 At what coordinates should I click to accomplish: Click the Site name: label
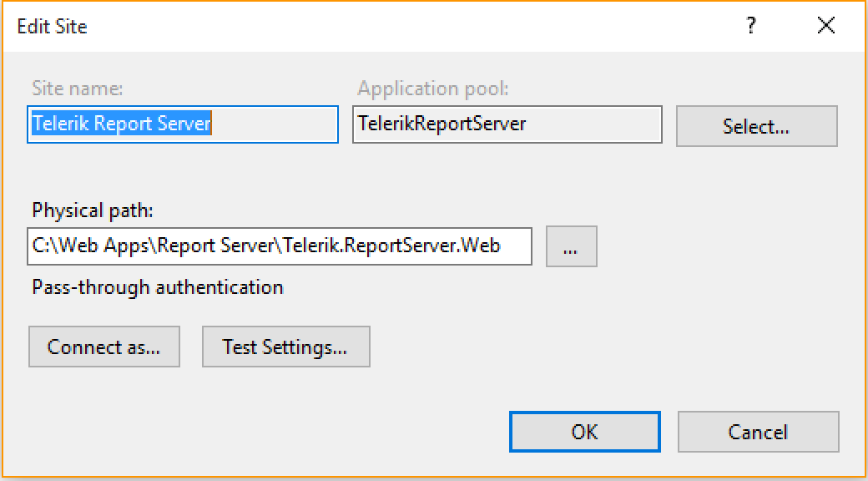coord(78,89)
